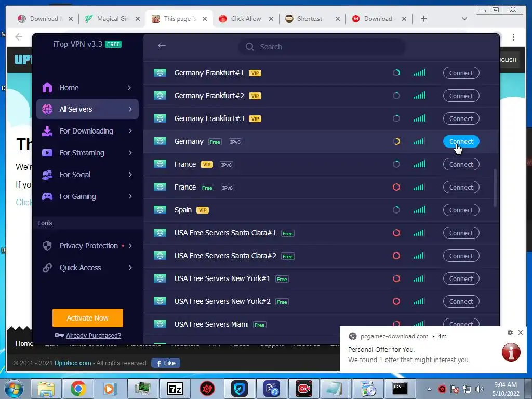532x399 pixels.
Task: Select the USA Free Servers Miami row text
Action: pos(211,324)
